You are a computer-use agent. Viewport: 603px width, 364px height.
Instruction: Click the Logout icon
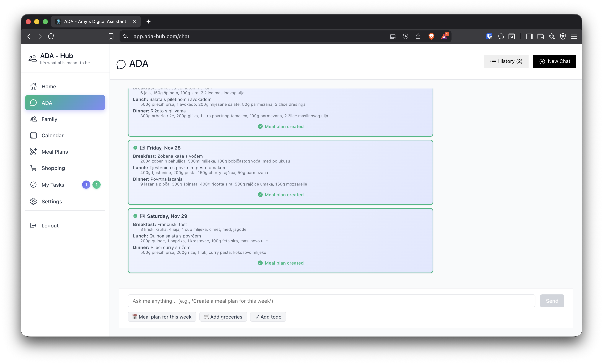[33, 225]
